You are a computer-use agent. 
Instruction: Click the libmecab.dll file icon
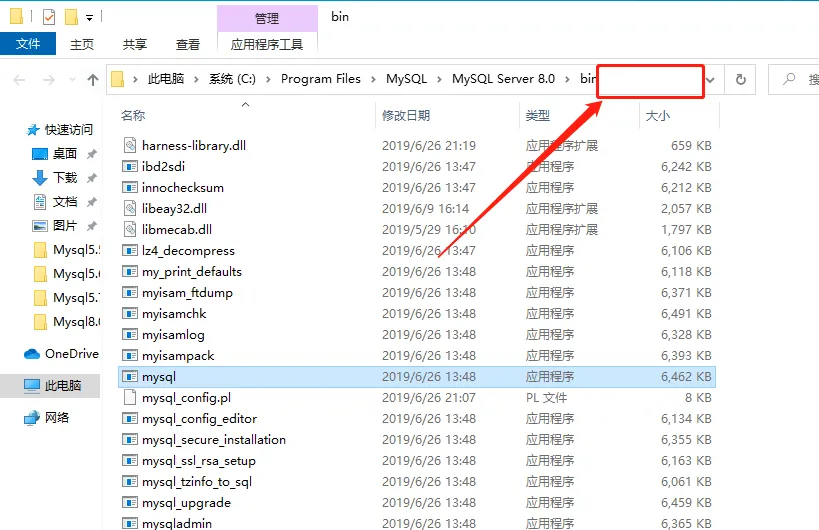pos(130,229)
